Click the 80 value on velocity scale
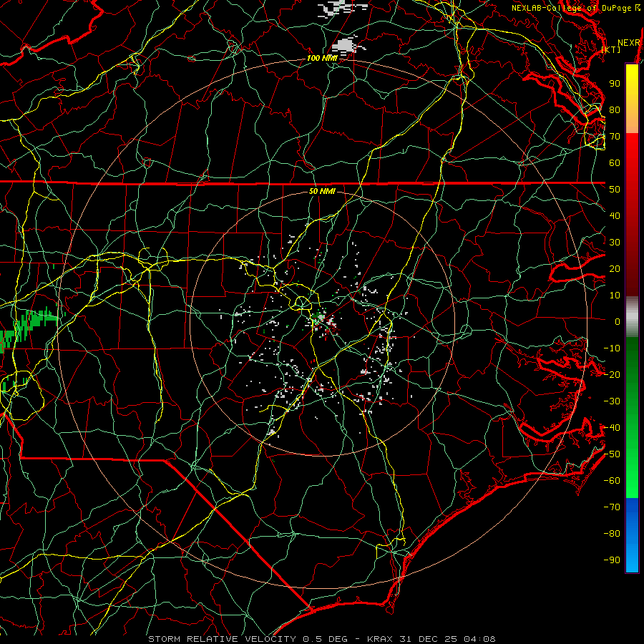 [x=615, y=110]
